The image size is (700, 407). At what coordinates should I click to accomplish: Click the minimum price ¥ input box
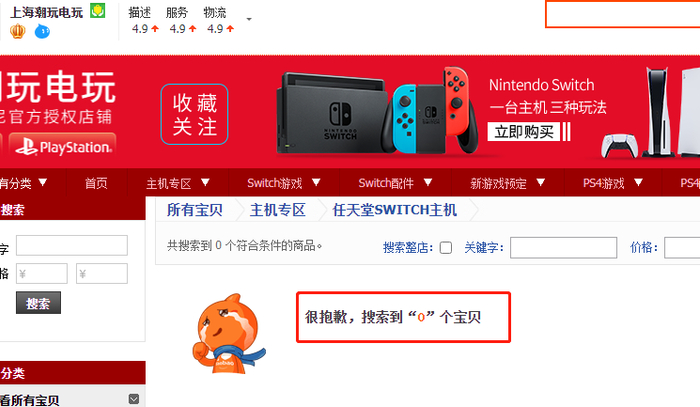pos(42,274)
